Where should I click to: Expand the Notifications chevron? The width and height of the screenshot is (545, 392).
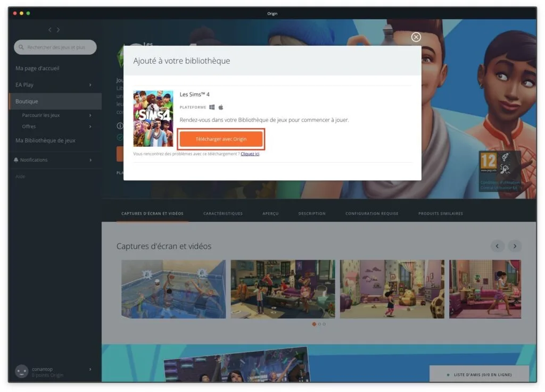pos(90,160)
